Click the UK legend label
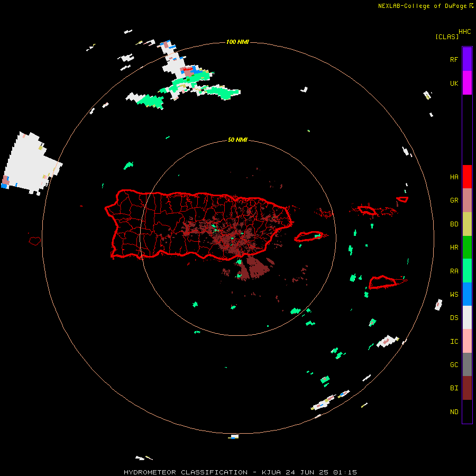The height and width of the screenshot is (476, 476). click(454, 83)
